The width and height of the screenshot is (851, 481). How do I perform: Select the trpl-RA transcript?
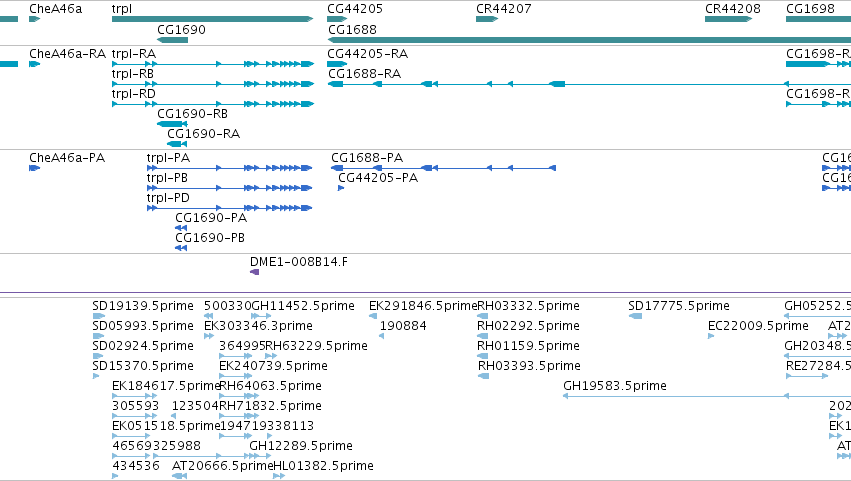pos(213,64)
